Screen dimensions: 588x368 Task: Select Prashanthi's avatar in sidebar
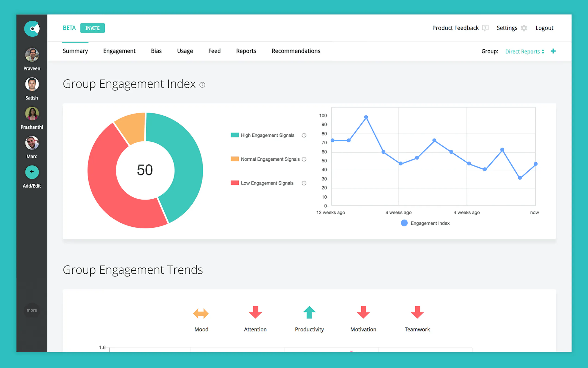[x=32, y=114]
